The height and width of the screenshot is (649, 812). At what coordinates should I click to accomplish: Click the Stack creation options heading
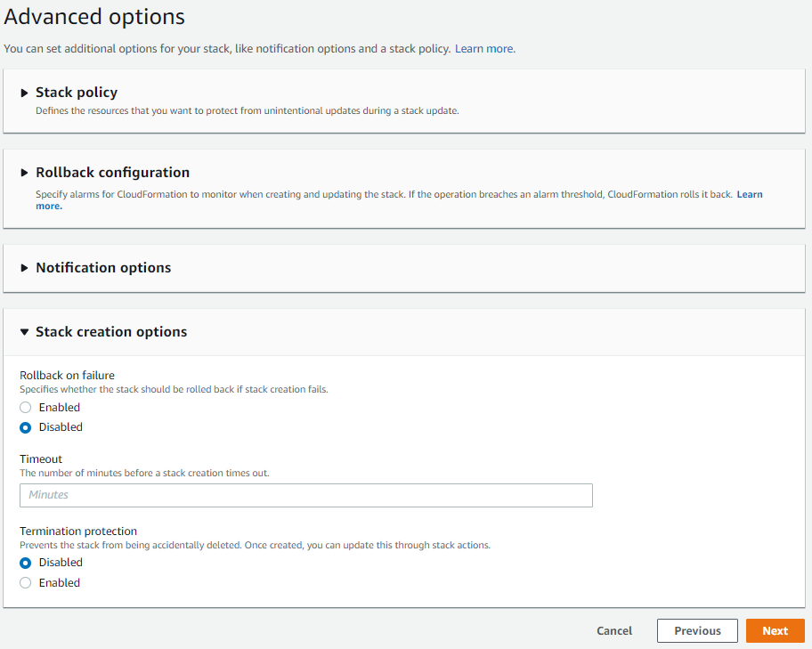pos(111,332)
